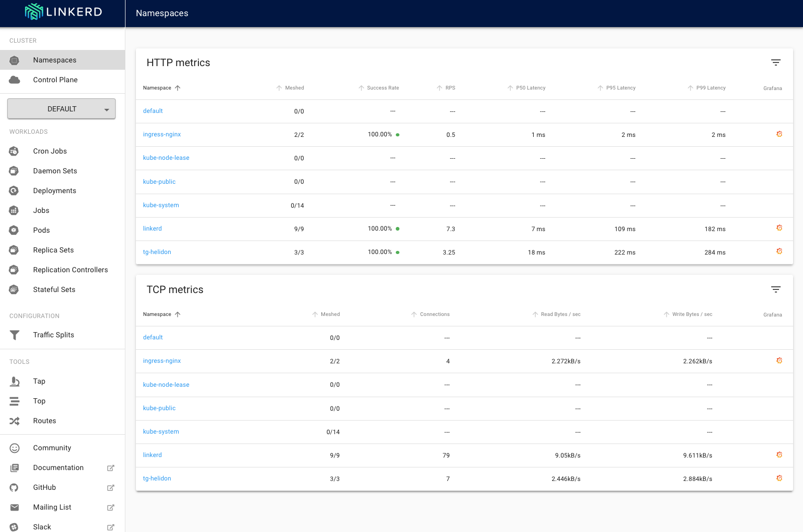Click the Namespaces sidebar icon
Image resolution: width=803 pixels, height=532 pixels.
point(15,60)
